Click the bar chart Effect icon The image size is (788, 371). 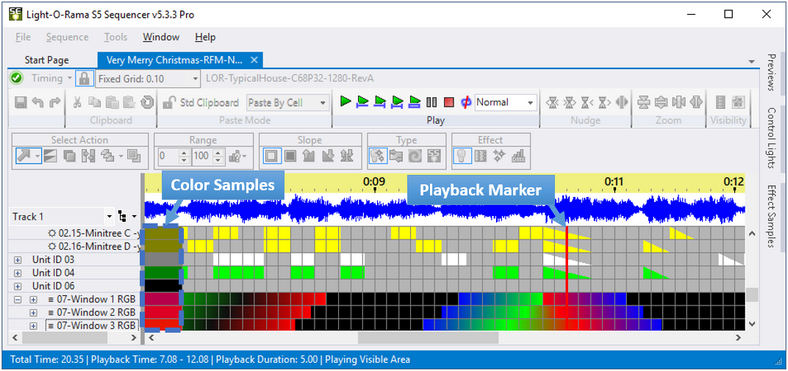[518, 156]
